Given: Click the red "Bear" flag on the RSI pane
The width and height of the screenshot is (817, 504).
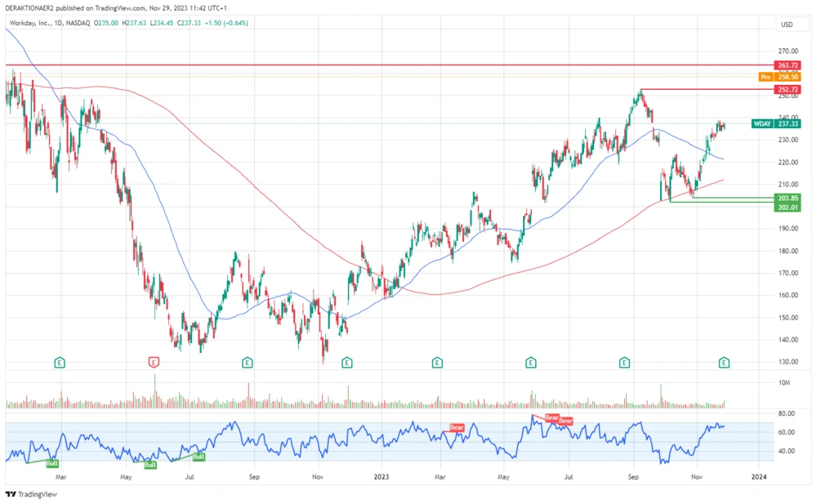Looking at the screenshot, I should [457, 427].
